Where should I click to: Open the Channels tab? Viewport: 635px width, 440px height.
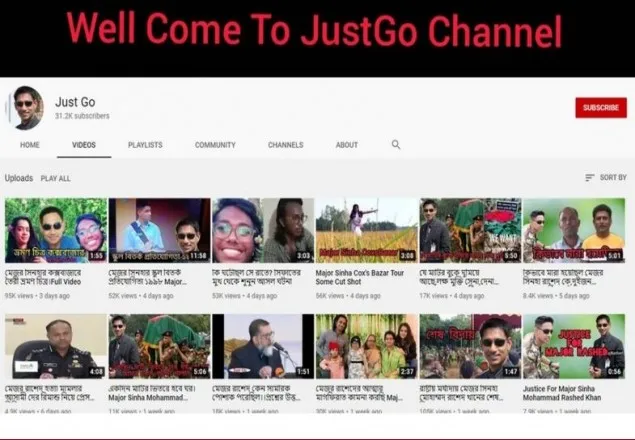pyautogui.click(x=286, y=145)
